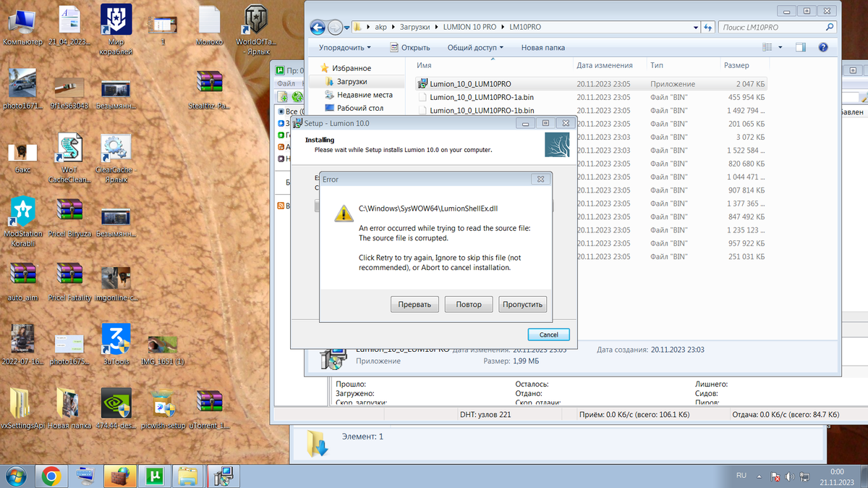Cancel the Lumion setup installation
The width and height of the screenshot is (868, 488).
[x=548, y=335]
